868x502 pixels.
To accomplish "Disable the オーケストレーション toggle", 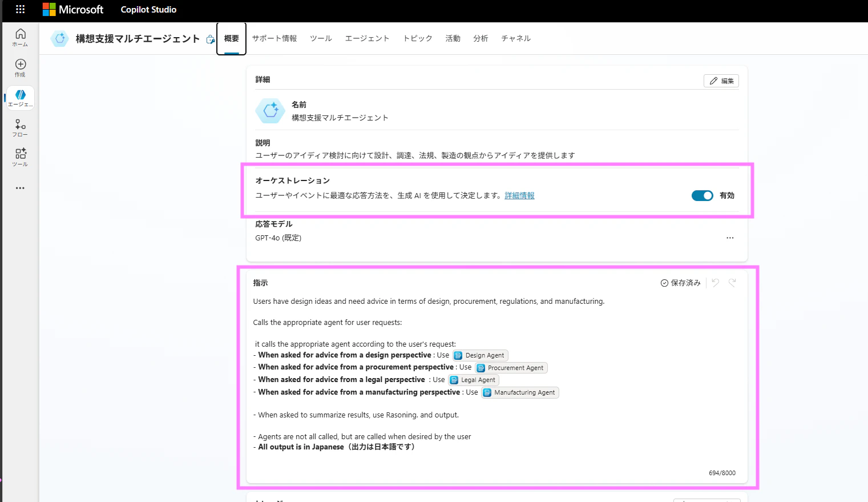I will click(702, 195).
